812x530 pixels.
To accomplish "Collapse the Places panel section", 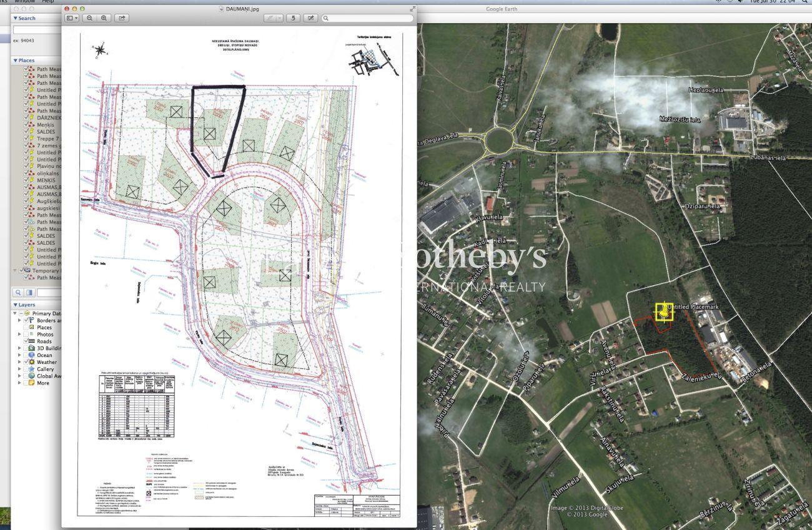I will coord(16,61).
